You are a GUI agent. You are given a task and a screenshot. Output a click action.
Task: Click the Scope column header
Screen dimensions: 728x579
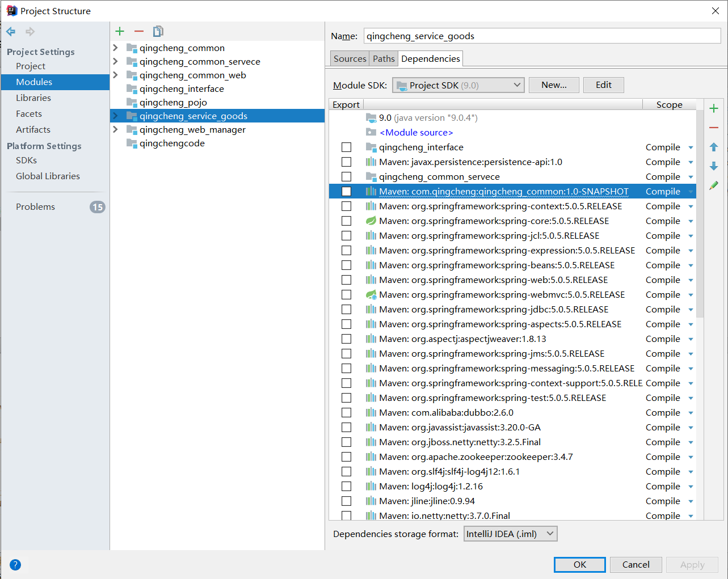[669, 105]
